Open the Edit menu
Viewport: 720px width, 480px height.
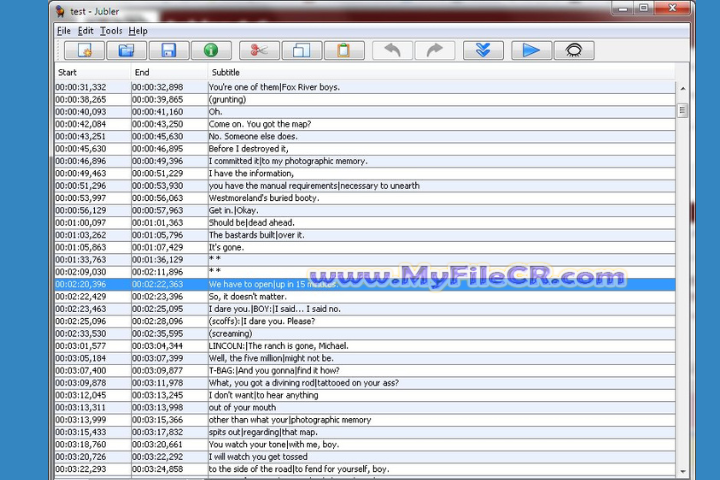pos(85,31)
